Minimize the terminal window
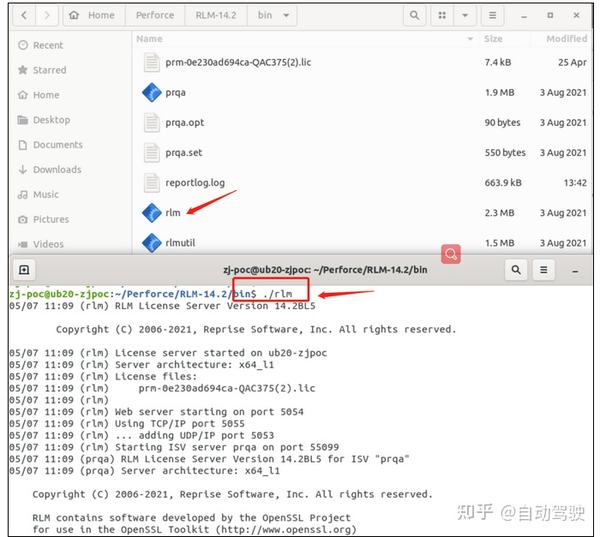 coord(575,271)
